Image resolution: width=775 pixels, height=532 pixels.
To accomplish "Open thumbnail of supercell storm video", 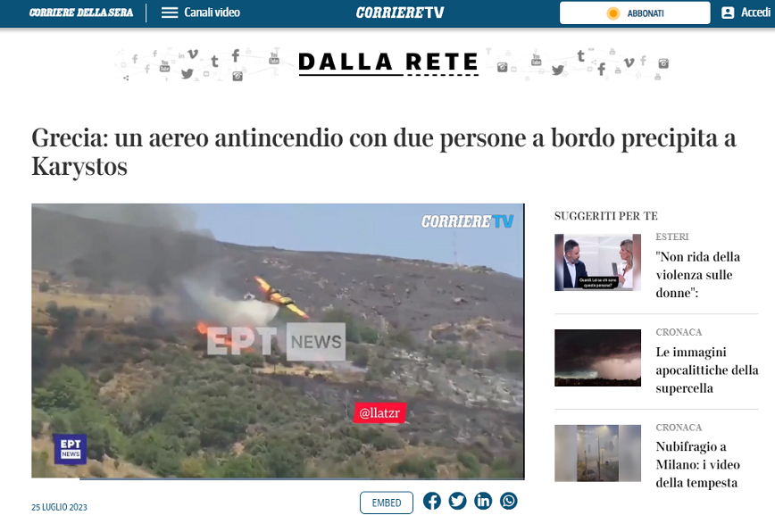I will click(597, 358).
